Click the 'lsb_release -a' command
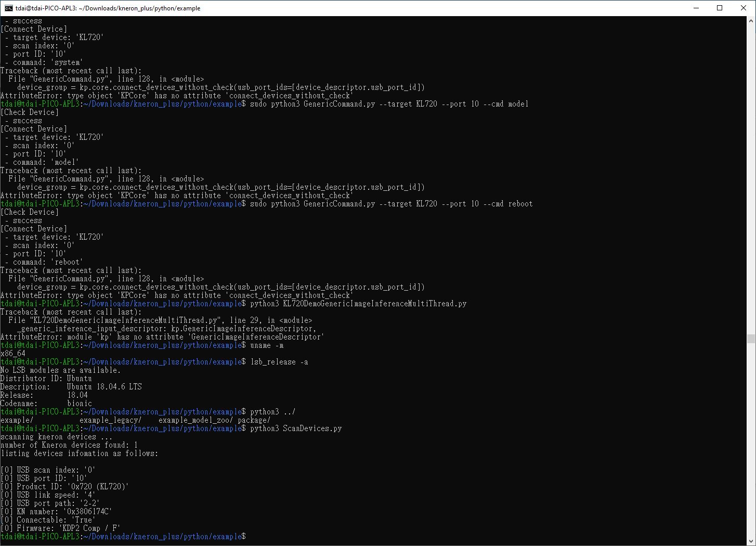 pyautogui.click(x=279, y=362)
